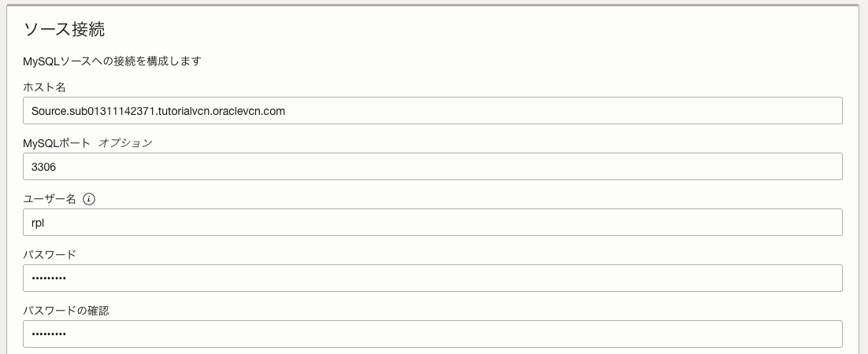
Task: Click the パスワードの確認 label text
Action: coord(66,311)
